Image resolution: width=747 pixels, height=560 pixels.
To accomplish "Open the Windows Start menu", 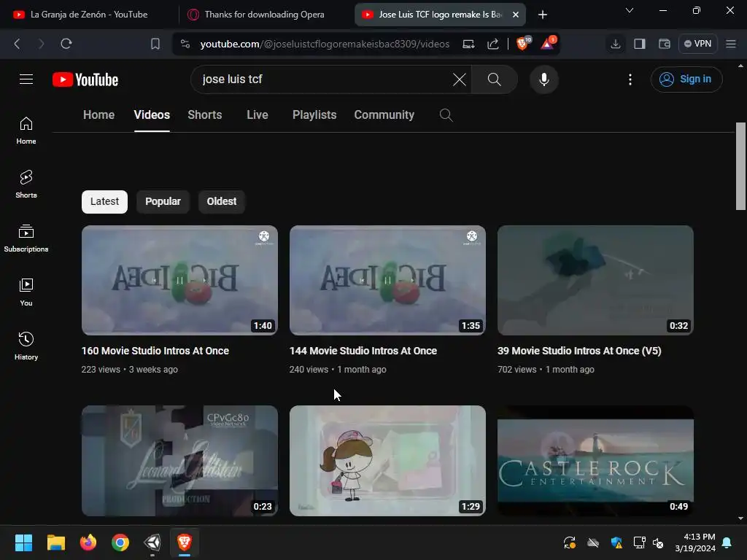I will 24,542.
